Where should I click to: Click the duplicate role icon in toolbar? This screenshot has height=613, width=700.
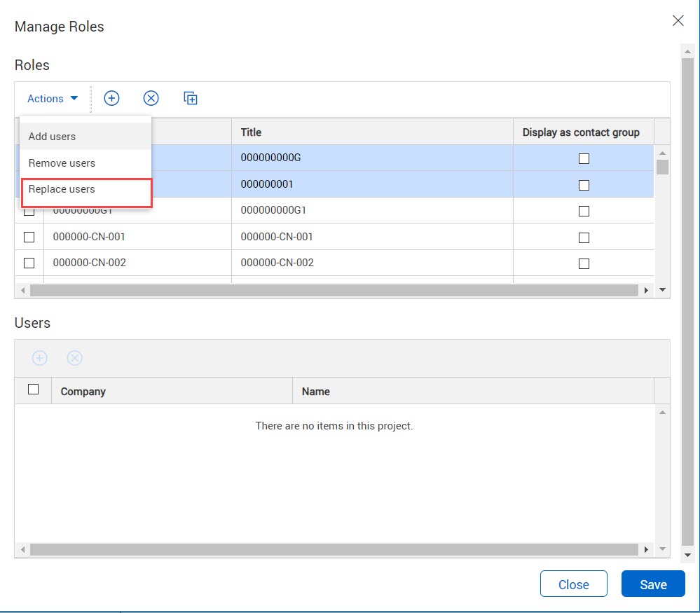pos(191,99)
